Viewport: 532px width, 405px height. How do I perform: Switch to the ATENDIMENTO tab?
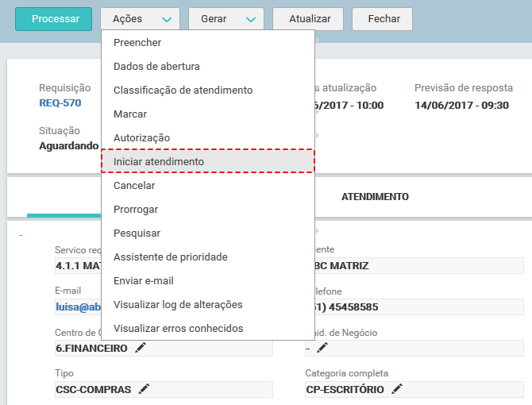pos(375,197)
